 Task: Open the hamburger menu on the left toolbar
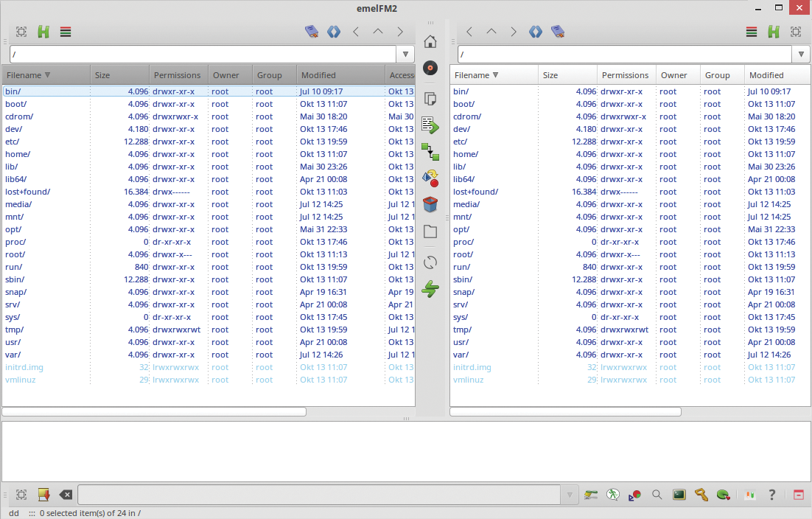pos(66,32)
